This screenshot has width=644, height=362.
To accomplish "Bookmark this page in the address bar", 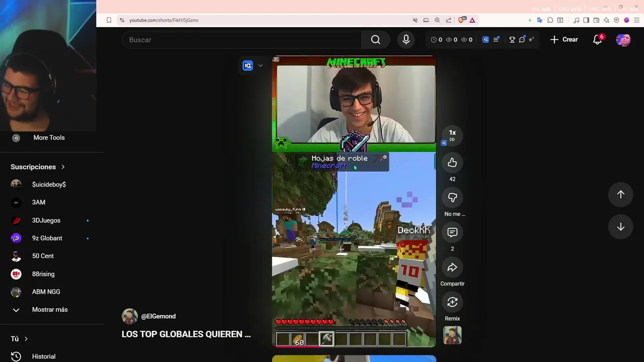I will (x=109, y=20).
